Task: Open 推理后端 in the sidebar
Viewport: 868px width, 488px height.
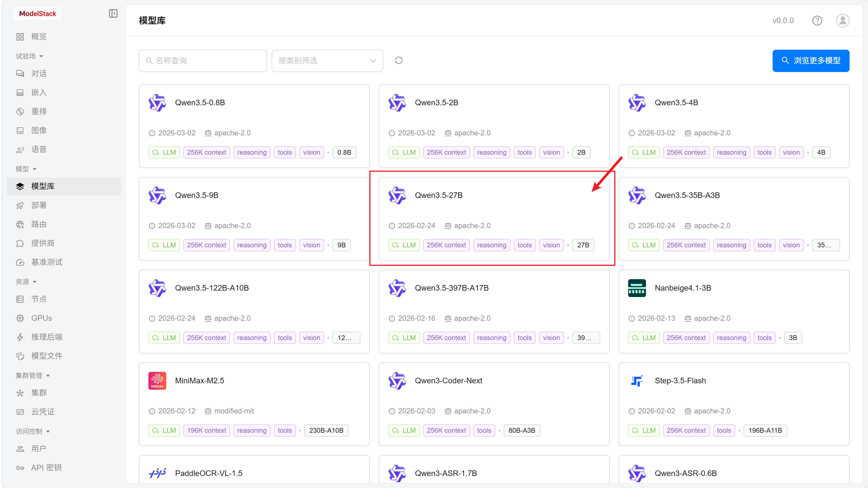Action: (x=64, y=337)
